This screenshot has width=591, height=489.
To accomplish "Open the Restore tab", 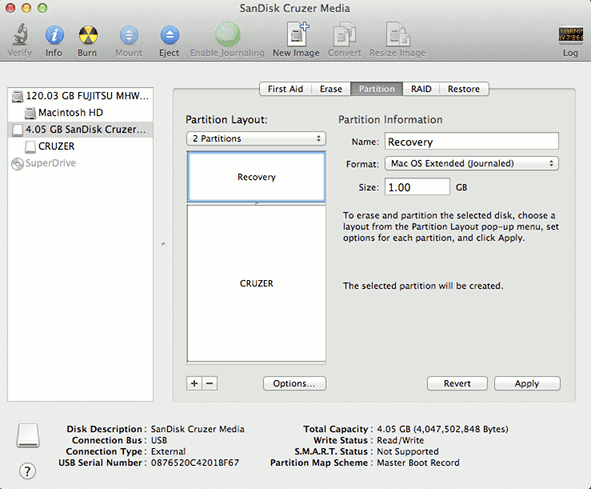I will 464,89.
